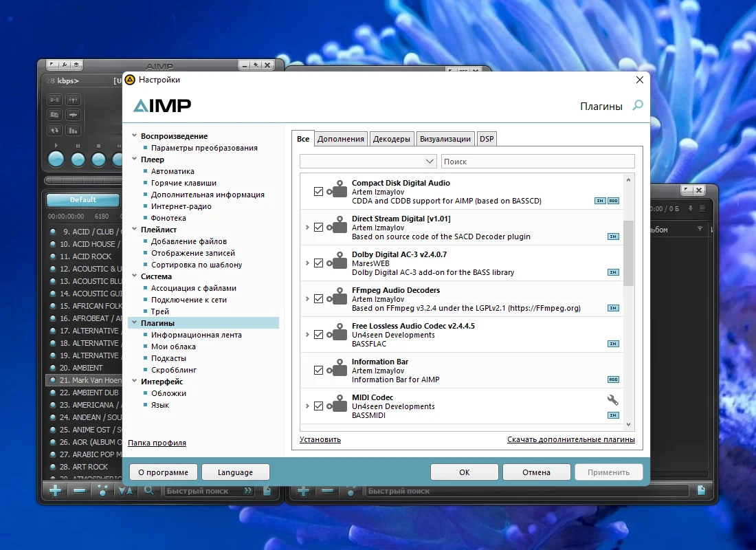Click the Dolby Digital AC-3 plugin icon
The height and width of the screenshot is (550, 756).
(337, 261)
